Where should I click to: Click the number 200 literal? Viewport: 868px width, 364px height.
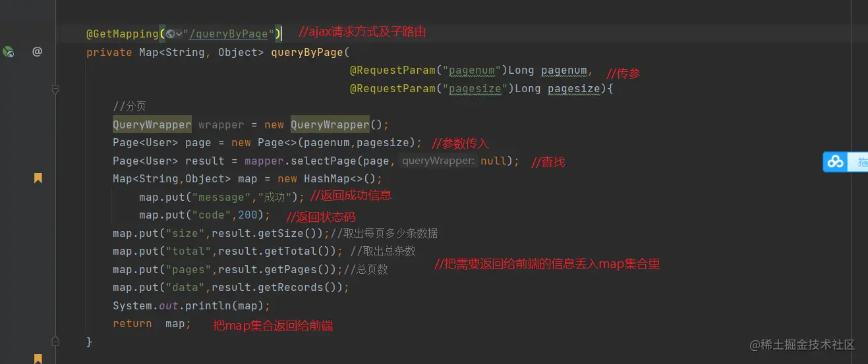[x=248, y=215]
